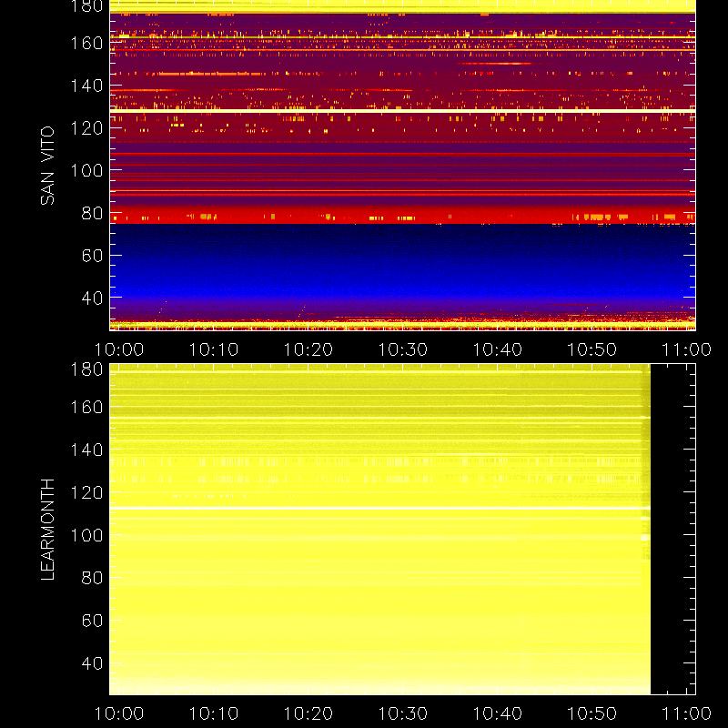Screen dimensions: 728x728
Task: Click the blue low-frequency band in the San Vito spectrogram
Action: [402, 262]
